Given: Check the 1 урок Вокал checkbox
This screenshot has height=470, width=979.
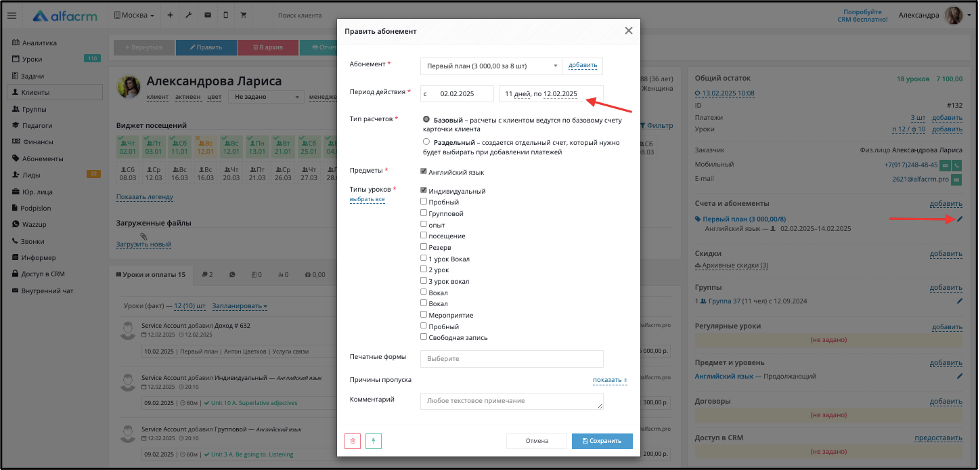Looking at the screenshot, I should [x=423, y=258].
